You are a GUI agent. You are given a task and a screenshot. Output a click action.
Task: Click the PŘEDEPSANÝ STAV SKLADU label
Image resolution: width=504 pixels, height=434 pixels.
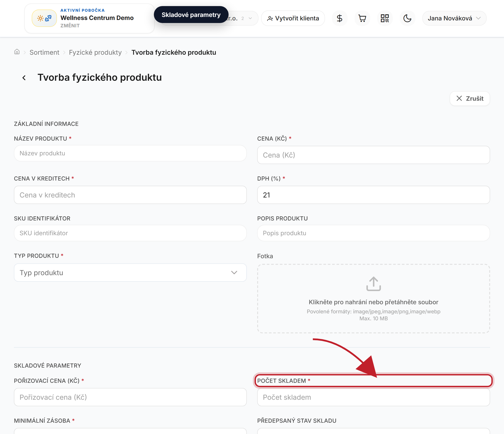pyautogui.click(x=297, y=421)
